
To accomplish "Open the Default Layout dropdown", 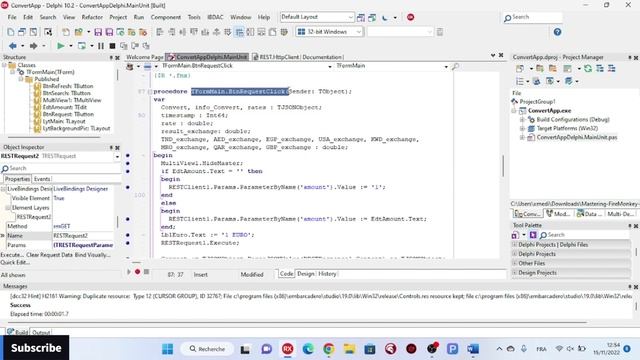I will pos(351,17).
